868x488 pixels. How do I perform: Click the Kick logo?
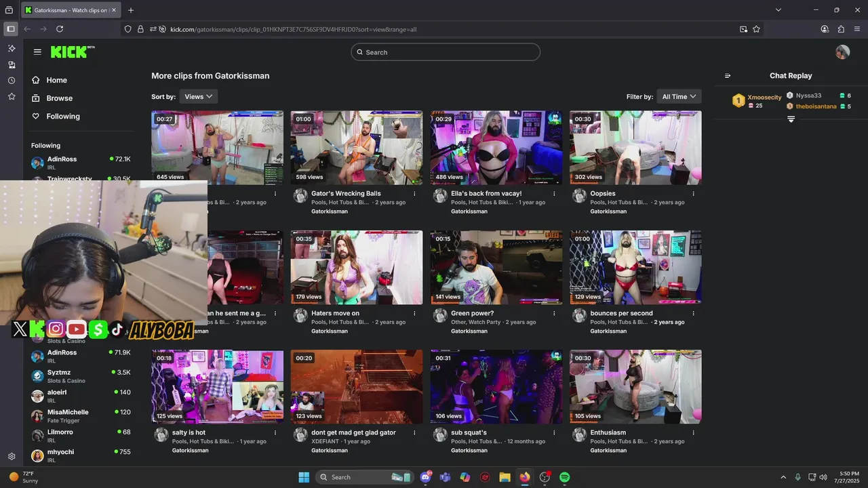73,52
